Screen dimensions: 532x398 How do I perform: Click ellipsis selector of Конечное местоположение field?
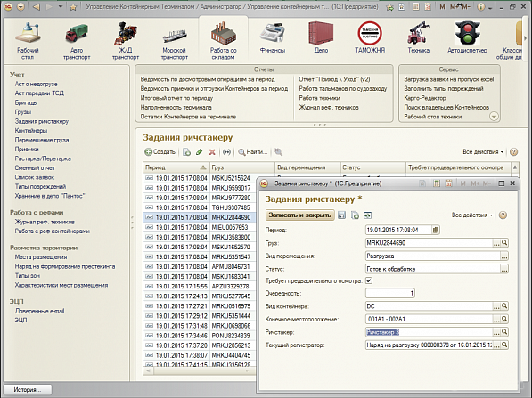tap(496, 319)
